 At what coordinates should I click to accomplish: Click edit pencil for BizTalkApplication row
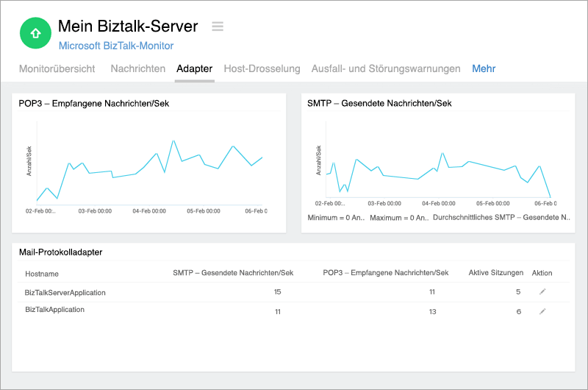(542, 311)
